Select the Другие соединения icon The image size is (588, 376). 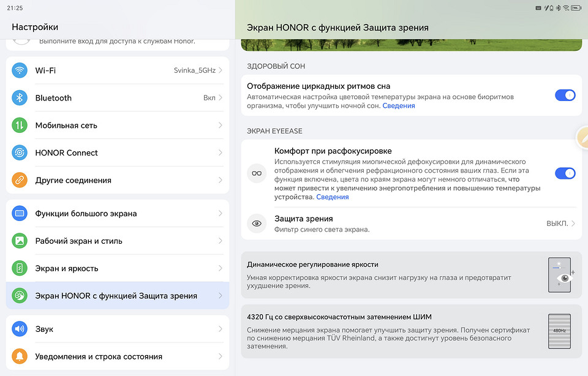pyautogui.click(x=19, y=180)
